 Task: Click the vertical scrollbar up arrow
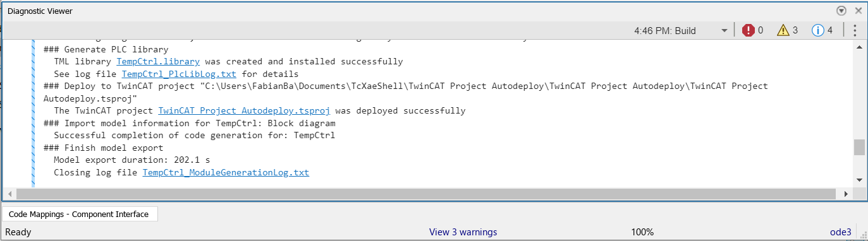click(x=859, y=47)
